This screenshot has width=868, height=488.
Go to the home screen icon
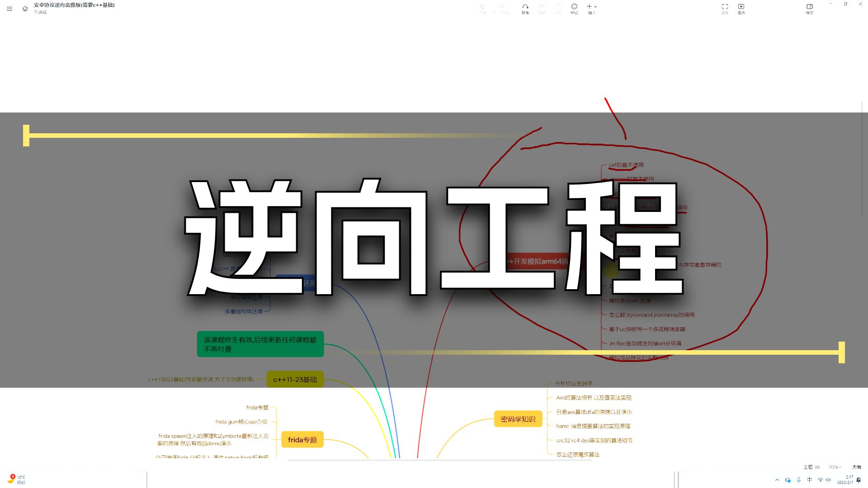(25, 9)
